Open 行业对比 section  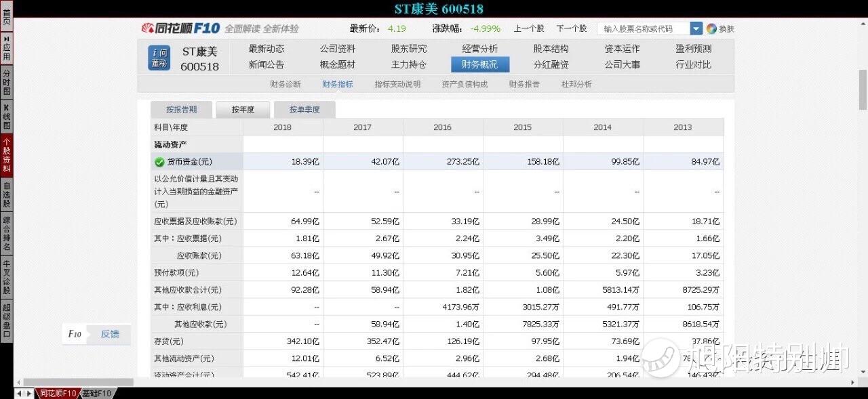(694, 64)
